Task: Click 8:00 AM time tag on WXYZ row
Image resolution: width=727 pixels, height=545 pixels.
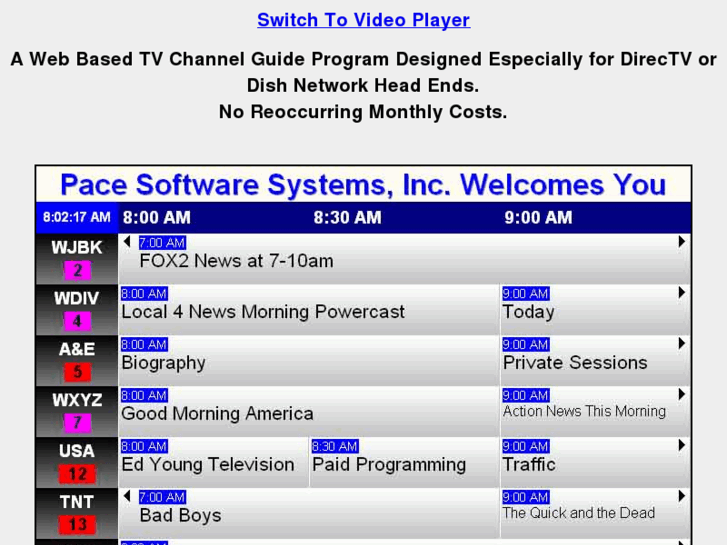Action: pyautogui.click(x=144, y=396)
